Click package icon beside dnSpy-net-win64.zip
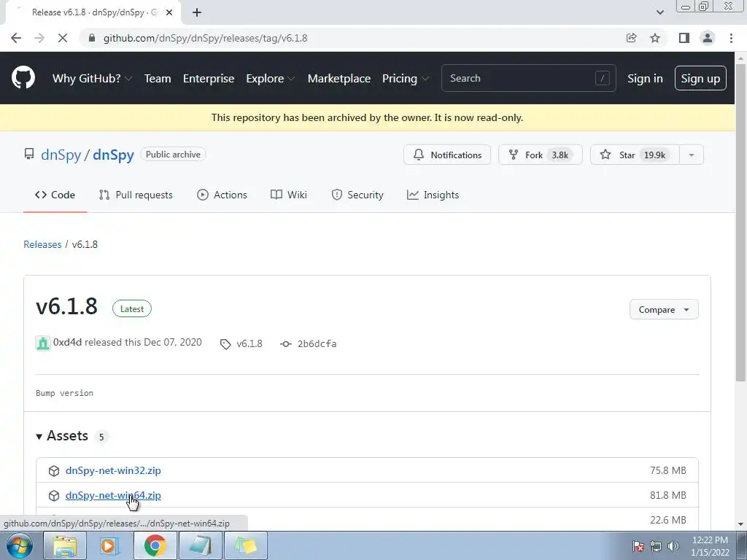 54,496
